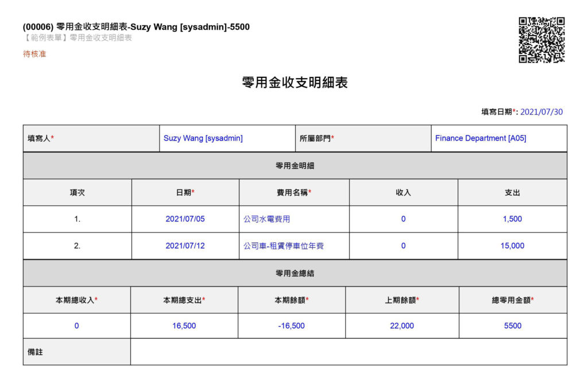Click the 1,500 expenditure value
The image size is (588, 380).
point(512,219)
